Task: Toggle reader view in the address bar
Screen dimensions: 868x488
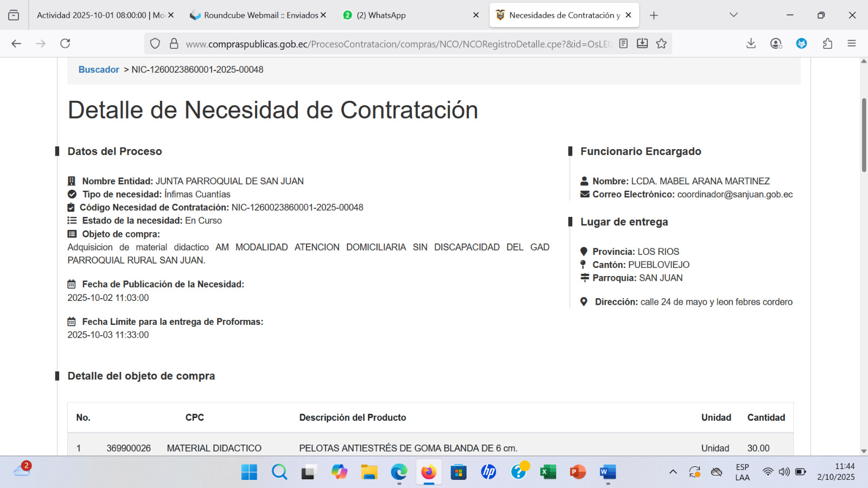Action: click(x=623, y=43)
